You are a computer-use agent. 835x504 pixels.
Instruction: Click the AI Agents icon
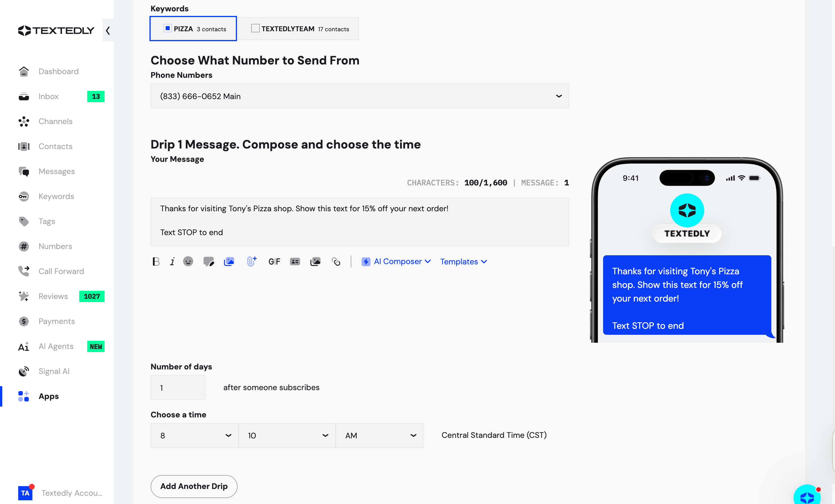pos(24,346)
